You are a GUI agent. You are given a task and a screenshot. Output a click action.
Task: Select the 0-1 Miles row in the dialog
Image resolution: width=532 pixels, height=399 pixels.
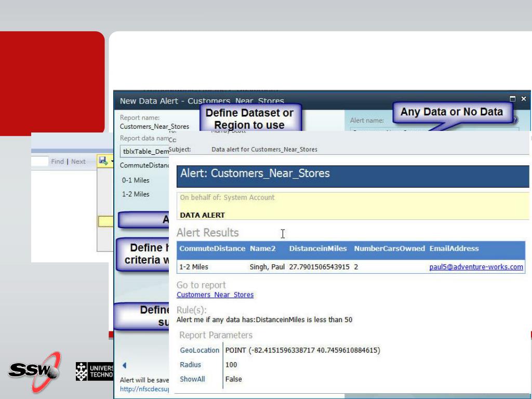click(x=136, y=180)
